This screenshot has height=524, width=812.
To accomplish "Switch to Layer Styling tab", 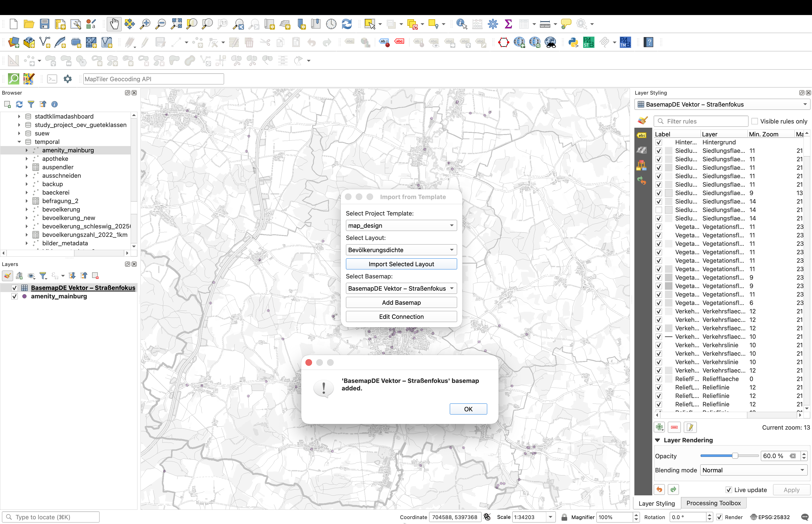I will coord(656,503).
